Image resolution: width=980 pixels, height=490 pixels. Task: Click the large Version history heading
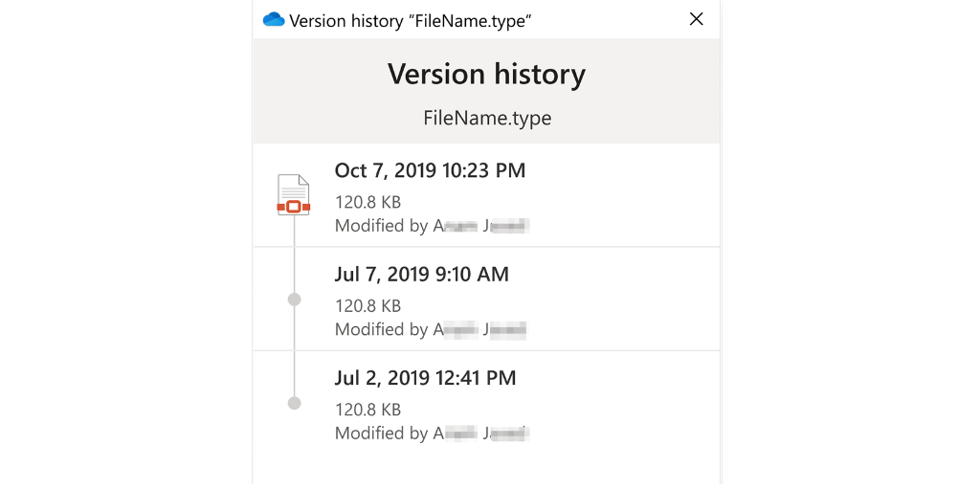tap(486, 75)
